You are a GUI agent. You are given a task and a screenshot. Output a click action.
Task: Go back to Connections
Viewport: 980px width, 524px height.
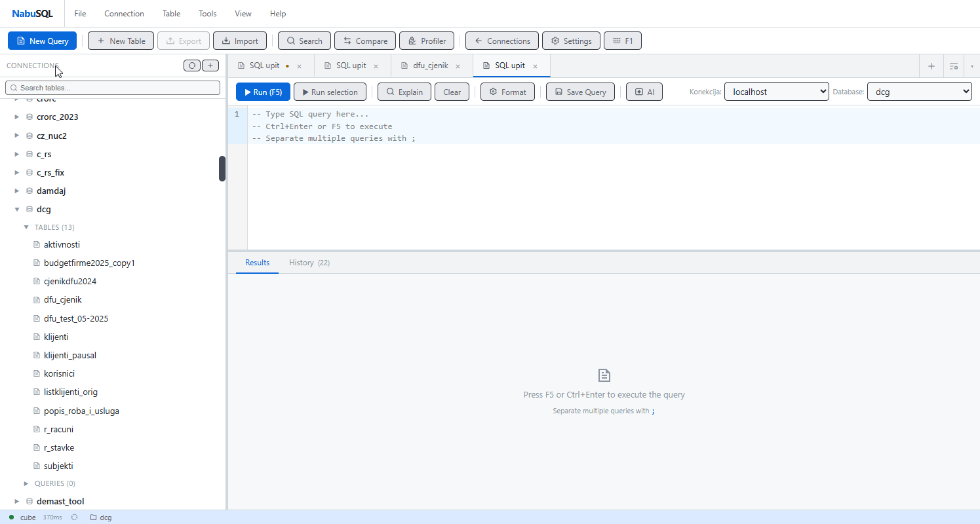pos(502,41)
